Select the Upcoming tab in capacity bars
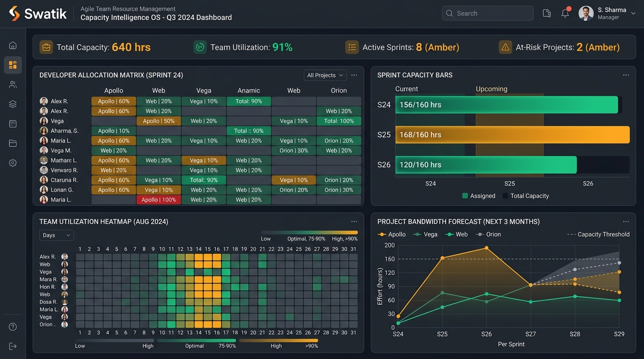 click(491, 89)
